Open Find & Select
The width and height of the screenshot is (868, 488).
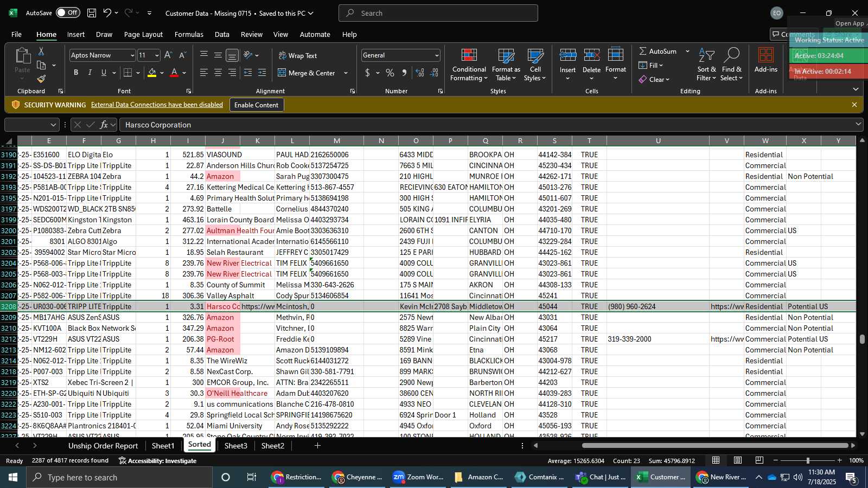point(732,65)
